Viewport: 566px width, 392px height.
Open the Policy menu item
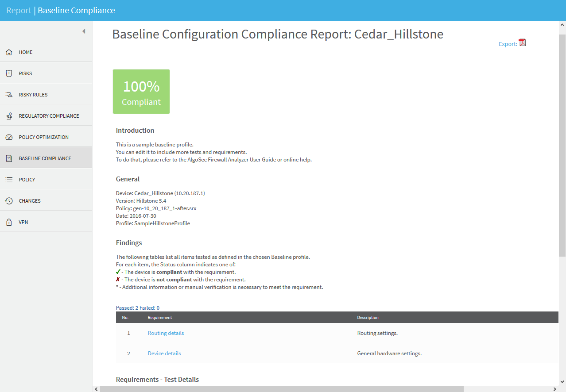(27, 180)
